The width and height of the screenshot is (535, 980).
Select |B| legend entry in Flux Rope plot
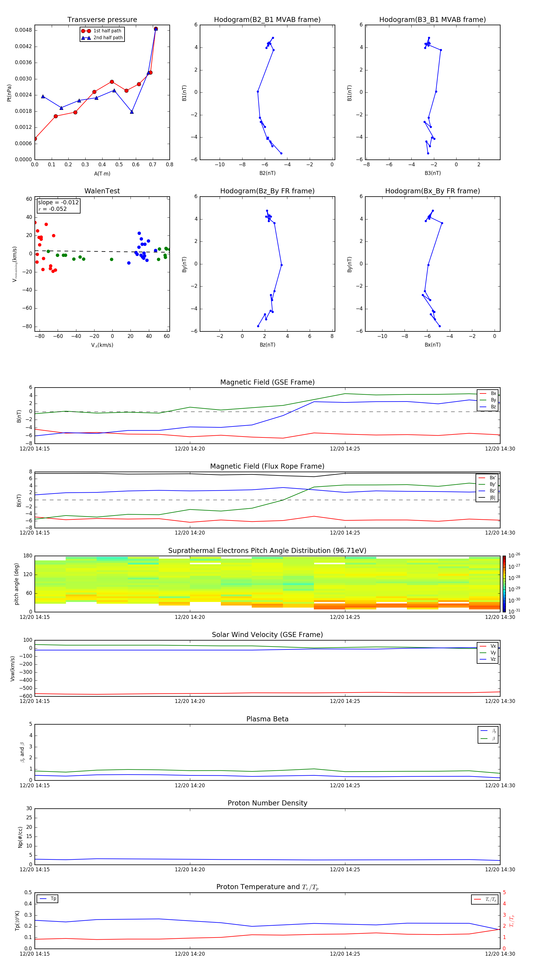[487, 498]
